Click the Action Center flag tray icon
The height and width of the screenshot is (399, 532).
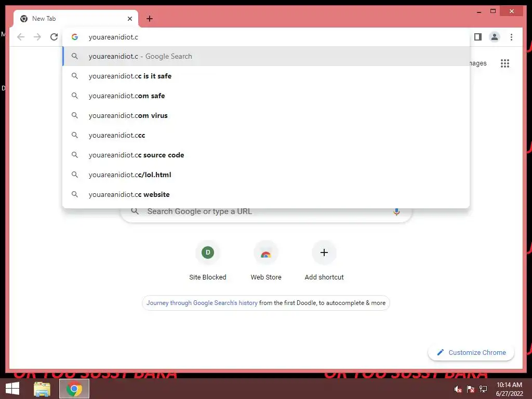click(x=471, y=389)
